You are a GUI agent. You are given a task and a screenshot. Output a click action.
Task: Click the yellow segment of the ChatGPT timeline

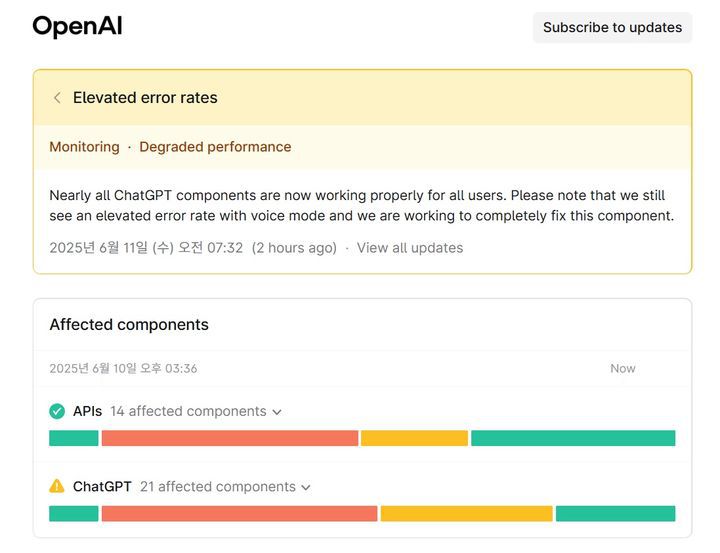466,514
